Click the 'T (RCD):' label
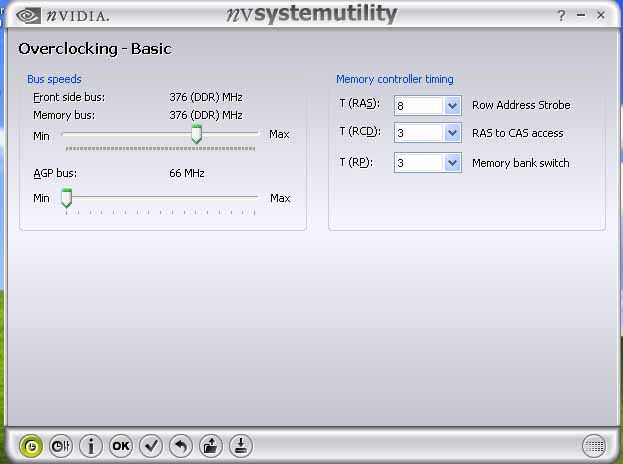This screenshot has height=464, width=623. [360, 131]
